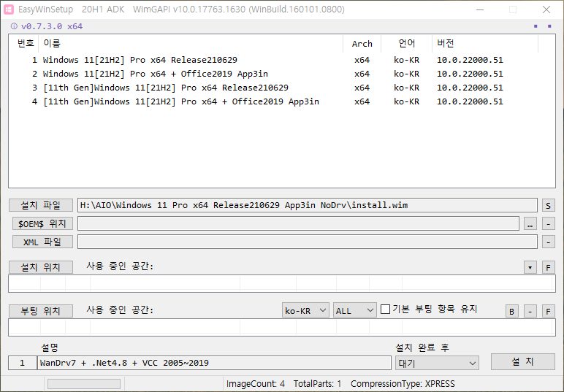Click the install.wim path input field
Image resolution: width=564 pixels, height=392 pixels.
[x=308, y=205]
